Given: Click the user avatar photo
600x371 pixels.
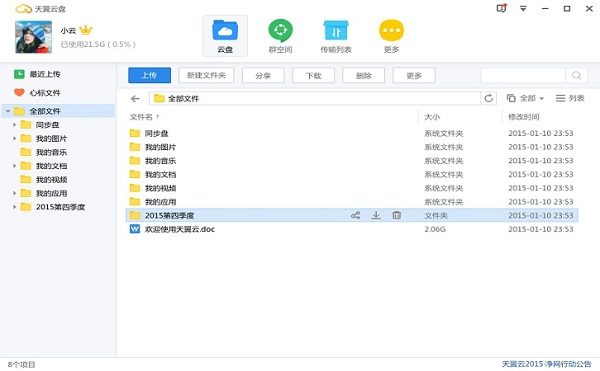Looking at the screenshot, I should [33, 37].
